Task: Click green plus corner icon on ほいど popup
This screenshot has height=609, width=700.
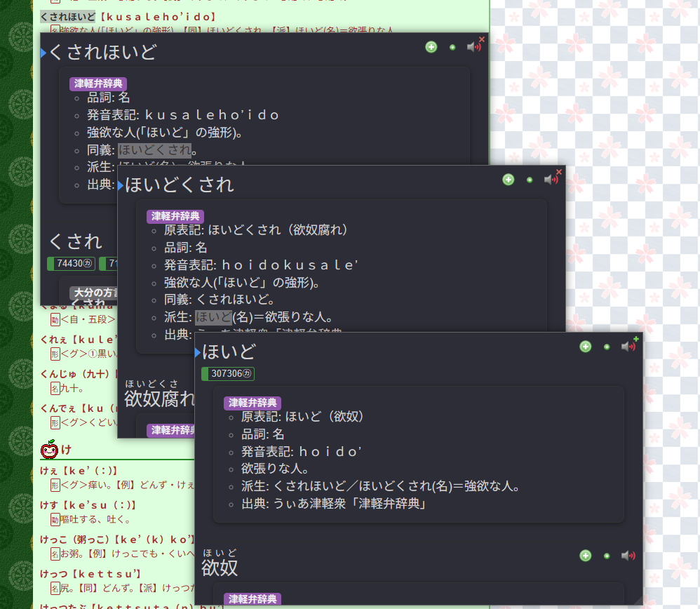Action: click(x=636, y=339)
